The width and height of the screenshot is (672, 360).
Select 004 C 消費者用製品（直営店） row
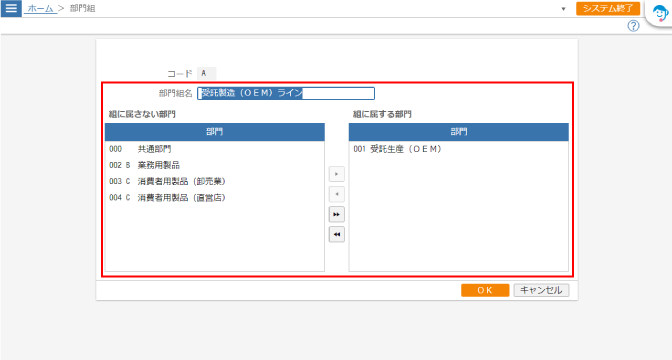tap(214, 198)
